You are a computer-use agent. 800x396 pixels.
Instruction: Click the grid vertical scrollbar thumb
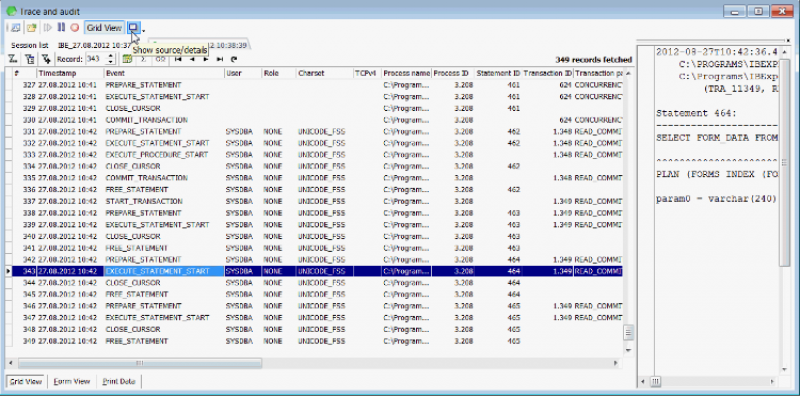point(629,332)
